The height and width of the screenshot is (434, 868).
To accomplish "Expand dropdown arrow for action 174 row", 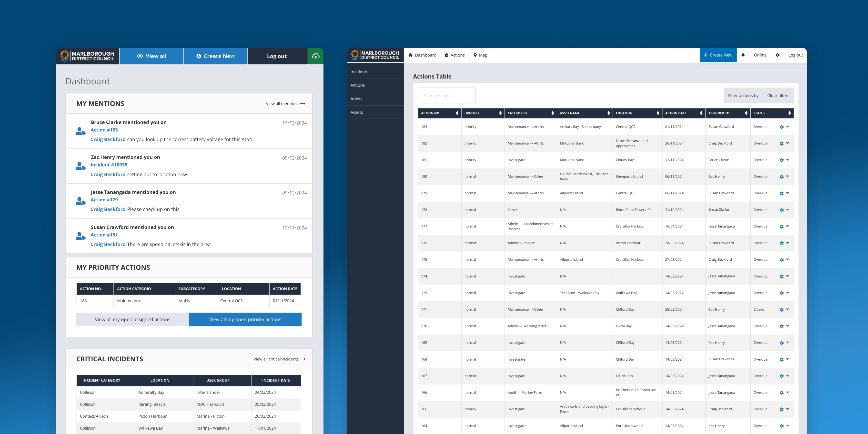I will (x=787, y=276).
